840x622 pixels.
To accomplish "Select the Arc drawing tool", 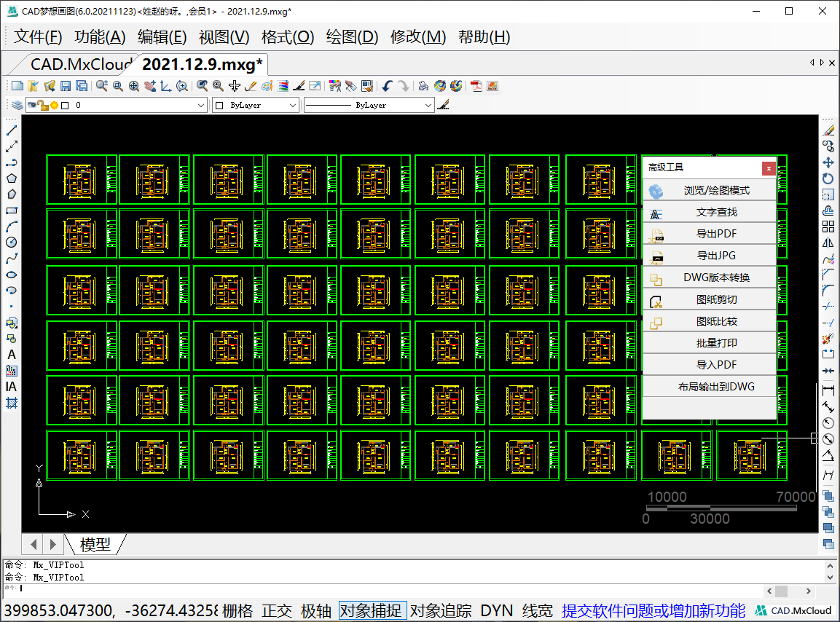I will pos(11,227).
